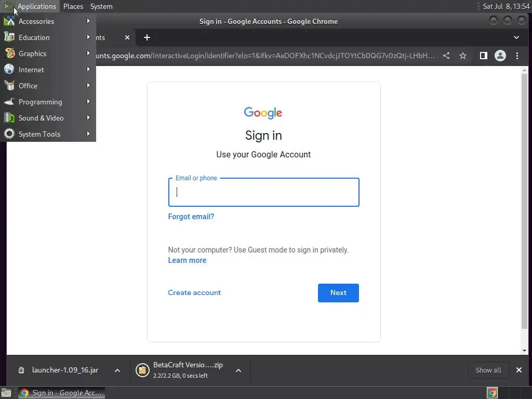Screen dimensions: 532x399
Task: Close the downloads bar
Action: [519, 370]
